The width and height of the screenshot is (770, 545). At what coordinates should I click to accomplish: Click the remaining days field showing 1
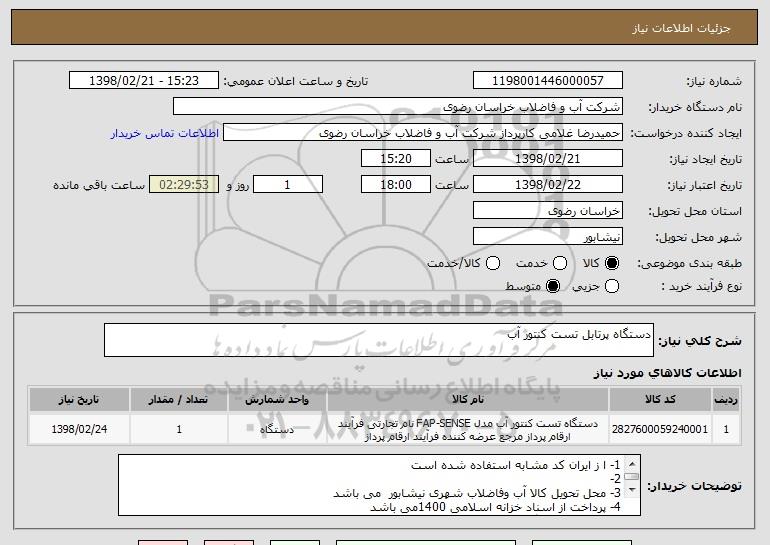pyautogui.click(x=288, y=185)
